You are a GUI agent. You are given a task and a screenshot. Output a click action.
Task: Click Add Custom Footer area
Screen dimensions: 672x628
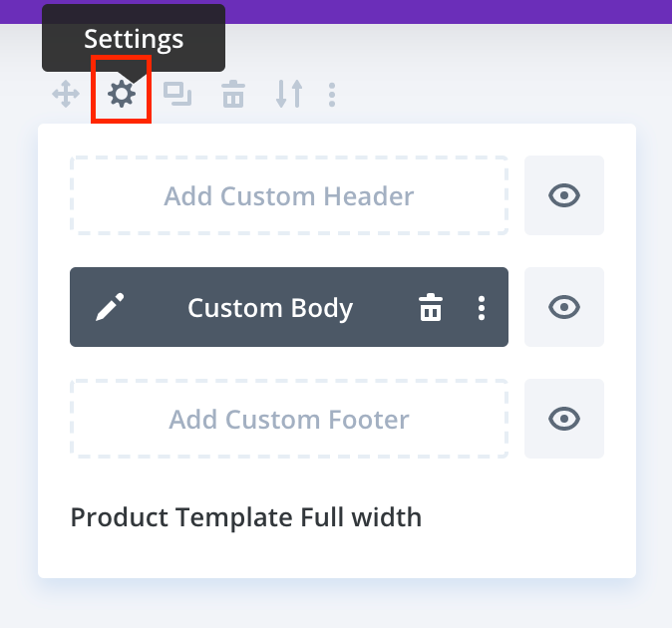(289, 419)
